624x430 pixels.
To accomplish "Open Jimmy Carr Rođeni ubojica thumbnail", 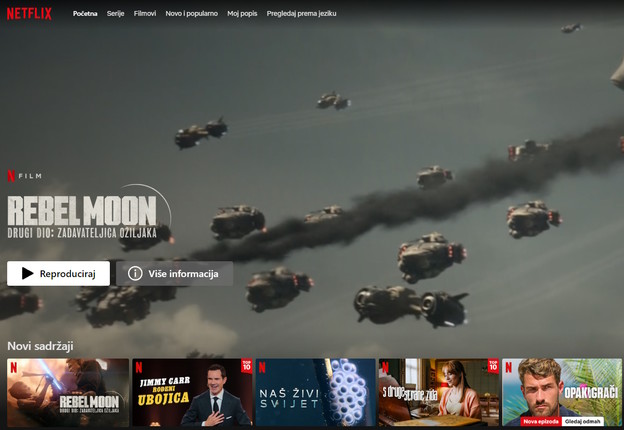I will click(x=192, y=393).
